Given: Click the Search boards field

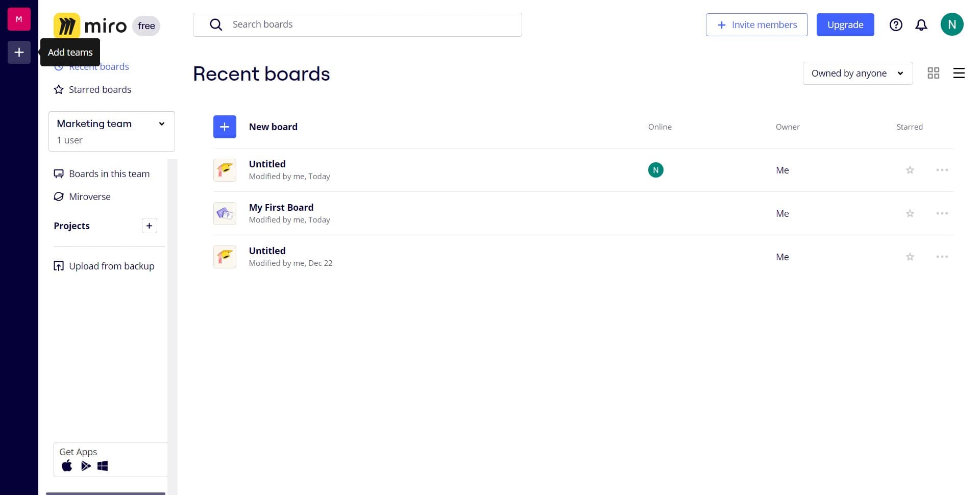Looking at the screenshot, I should [x=357, y=24].
